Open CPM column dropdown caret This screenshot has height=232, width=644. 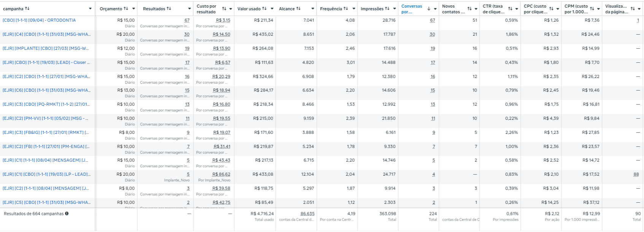pyautogui.click(x=598, y=9)
